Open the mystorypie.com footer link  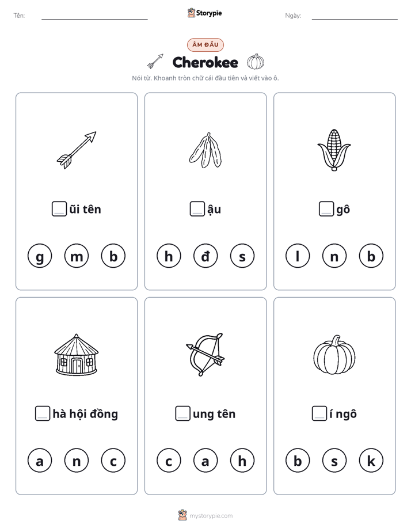[x=211, y=516]
